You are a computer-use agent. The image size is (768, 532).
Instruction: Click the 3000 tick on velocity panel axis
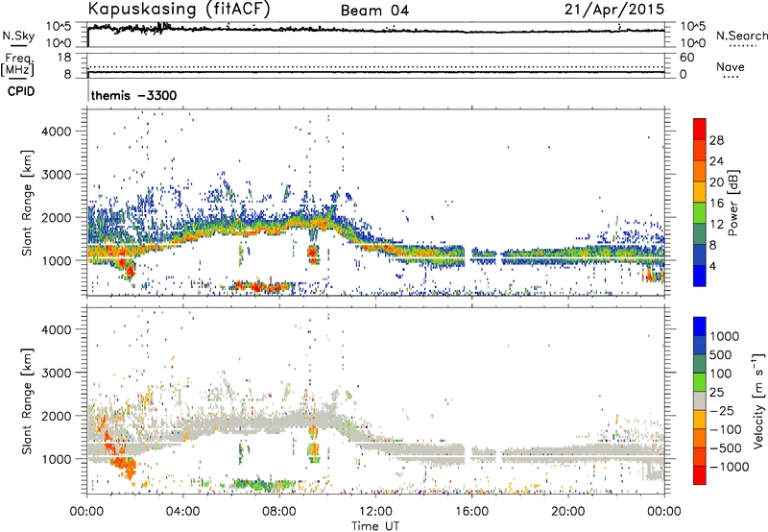(57, 373)
